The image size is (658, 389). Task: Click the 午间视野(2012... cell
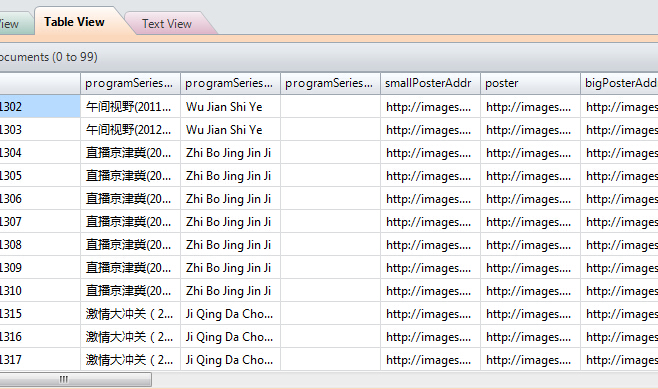pos(130,130)
